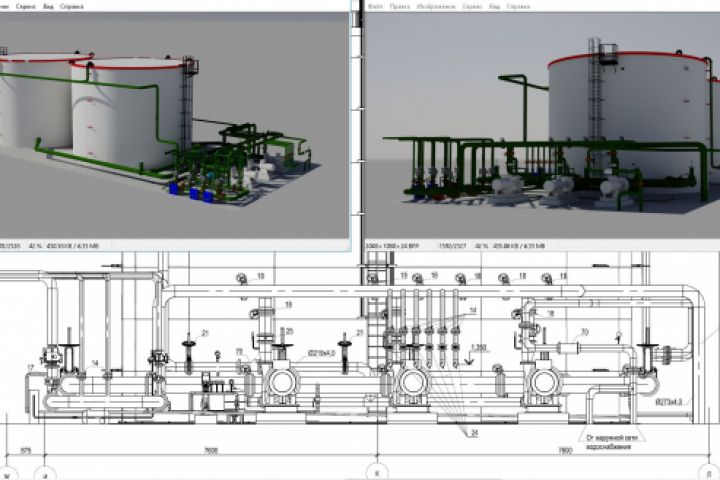720x480 pixels.
Task: Open Сервис menu in left viewer window
Action: click(26, 6)
